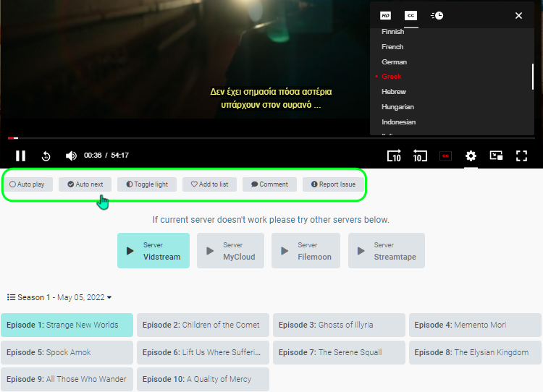The width and height of the screenshot is (543, 392).
Task: Toggle the Auto play option
Action: coord(28,184)
